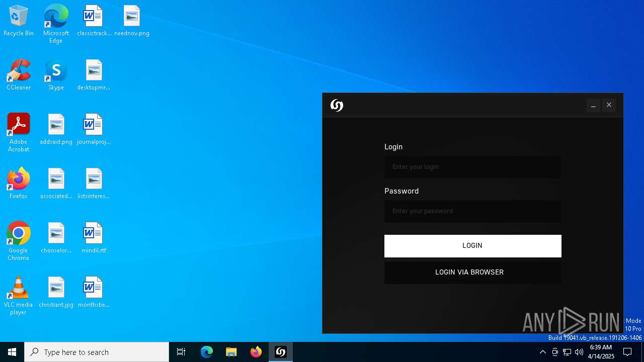Click the white LOGIN button

point(472,246)
